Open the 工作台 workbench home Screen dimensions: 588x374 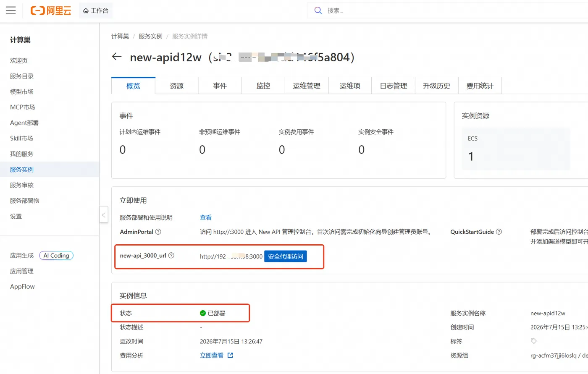(96, 10)
